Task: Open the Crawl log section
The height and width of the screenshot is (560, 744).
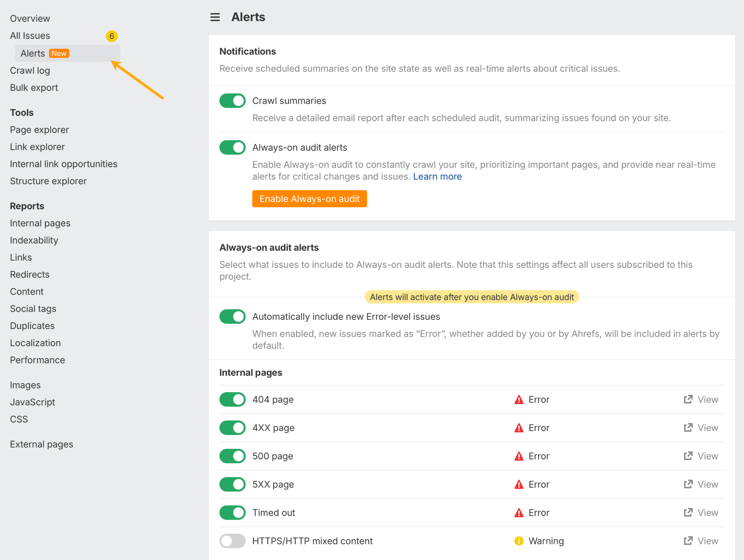Action: point(30,70)
